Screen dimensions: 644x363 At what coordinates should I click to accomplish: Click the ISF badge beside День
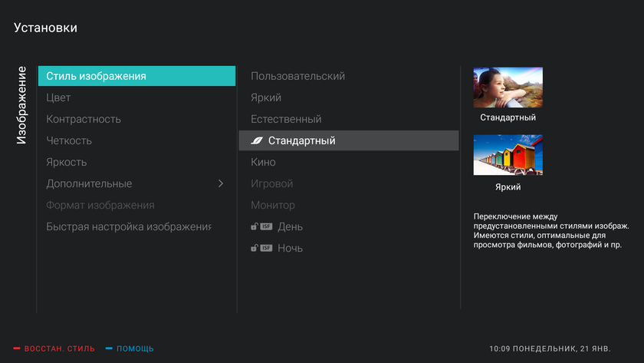266,227
